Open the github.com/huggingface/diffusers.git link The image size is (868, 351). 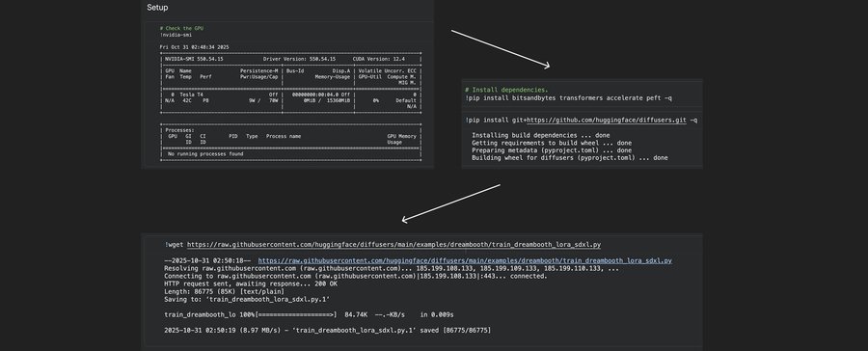pyautogui.click(x=607, y=121)
